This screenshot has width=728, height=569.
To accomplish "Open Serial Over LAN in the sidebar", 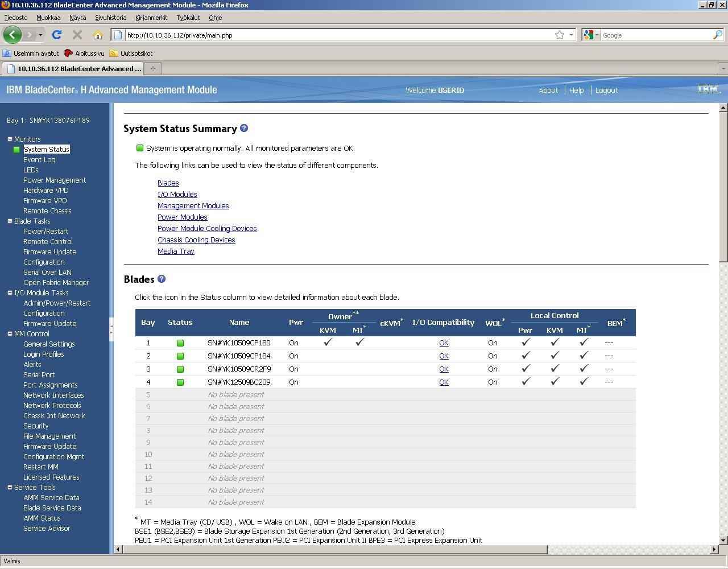I will point(47,272).
